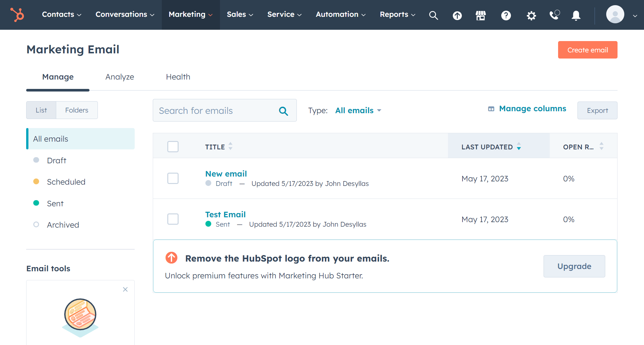Expand the Marketing menu dropdown
Screen dimensions: 644x345
[x=191, y=15]
